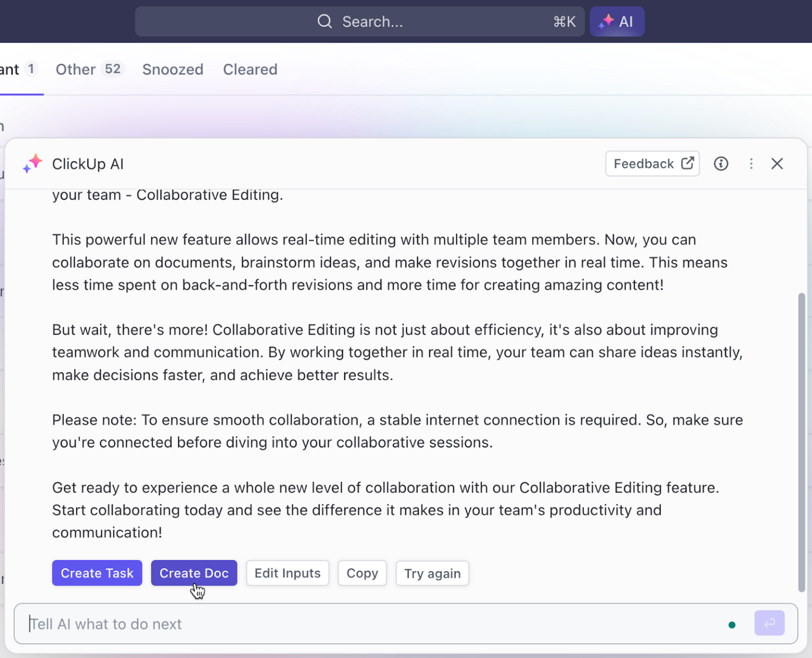Open the AI sparkle button in the top bar
Image resolution: width=812 pixels, height=658 pixels.
click(x=617, y=22)
